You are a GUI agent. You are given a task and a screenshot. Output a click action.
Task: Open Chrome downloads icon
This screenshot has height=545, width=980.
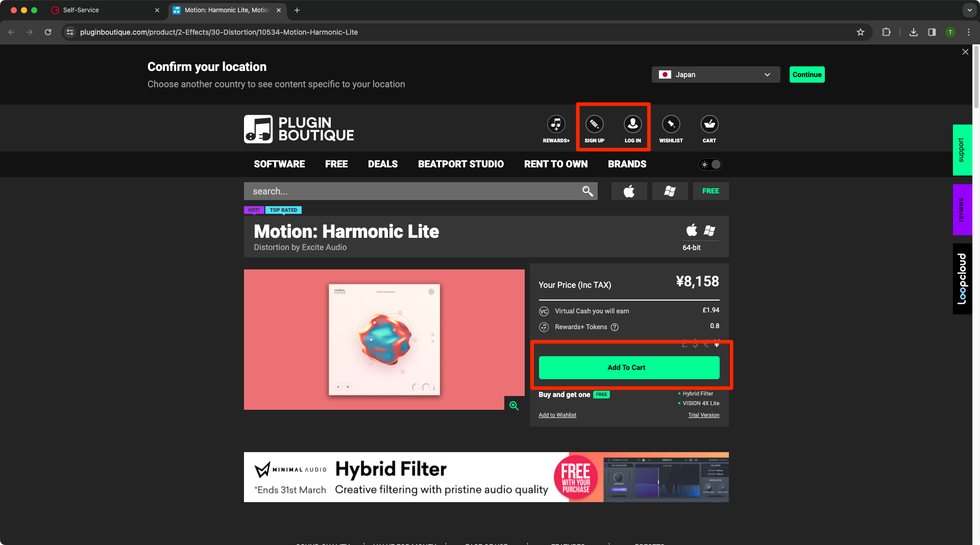tap(914, 32)
